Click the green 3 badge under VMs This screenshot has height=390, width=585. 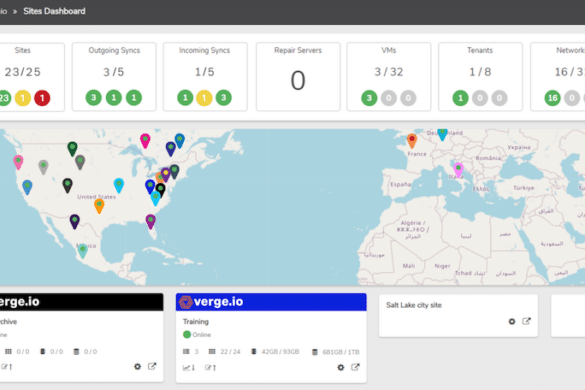pyautogui.click(x=369, y=98)
